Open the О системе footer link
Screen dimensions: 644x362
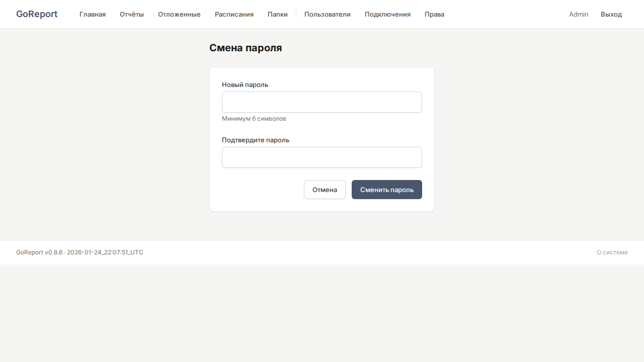(612, 252)
